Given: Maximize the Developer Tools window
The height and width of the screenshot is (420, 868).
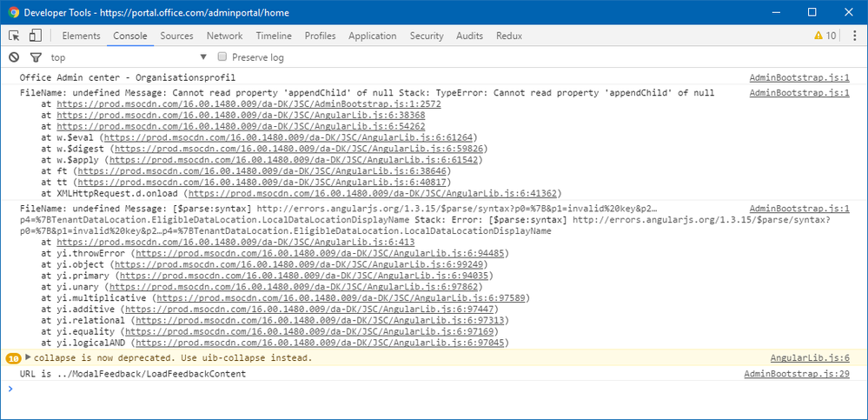Looking at the screenshot, I should [x=812, y=12].
